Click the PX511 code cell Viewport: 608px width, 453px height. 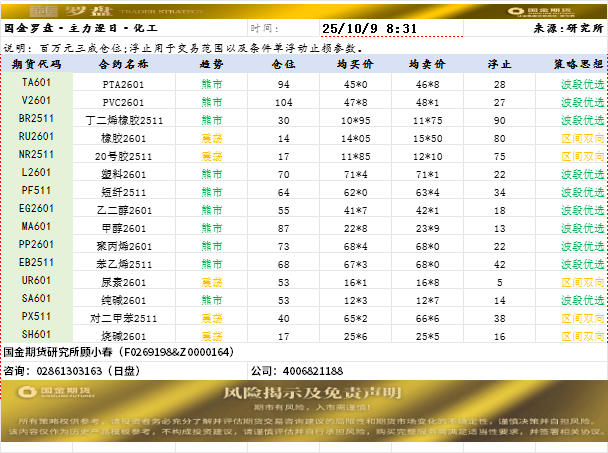pyautogui.click(x=36, y=316)
